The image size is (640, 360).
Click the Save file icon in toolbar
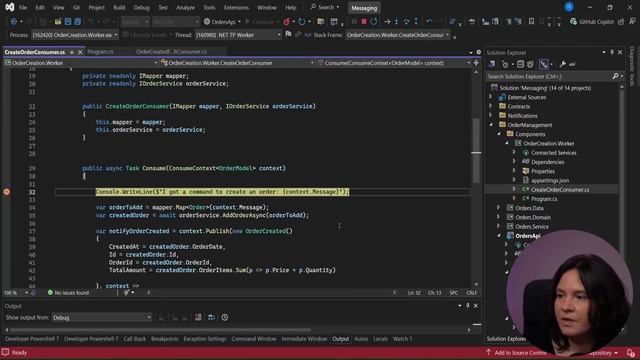pyautogui.click(x=68, y=22)
